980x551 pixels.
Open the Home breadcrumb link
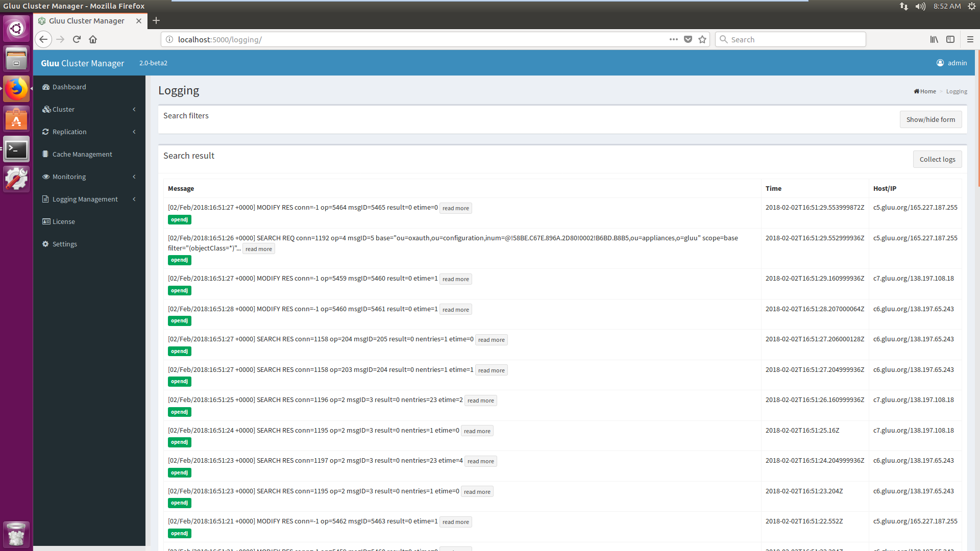(x=924, y=91)
